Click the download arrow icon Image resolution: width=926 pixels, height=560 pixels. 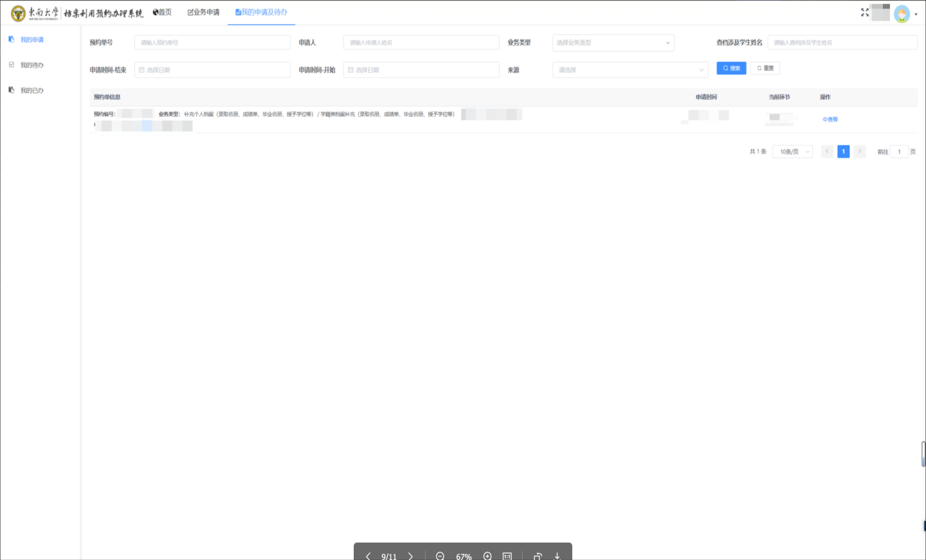[557, 556]
